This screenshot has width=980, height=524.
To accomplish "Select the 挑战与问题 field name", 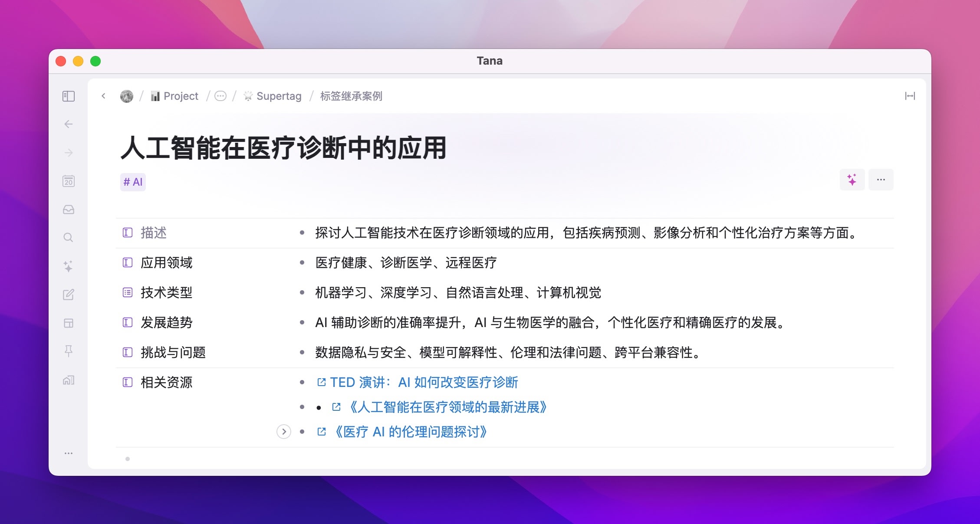I will pyautogui.click(x=173, y=352).
